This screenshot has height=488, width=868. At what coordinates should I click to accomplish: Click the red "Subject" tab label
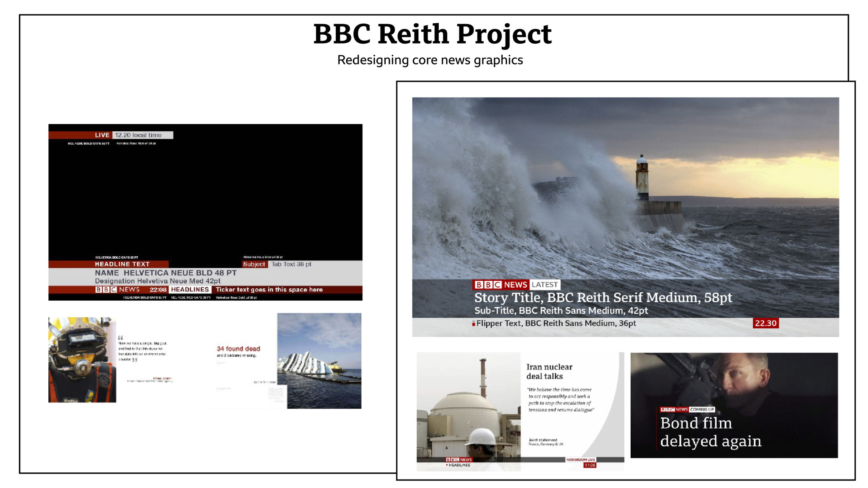coord(254,264)
